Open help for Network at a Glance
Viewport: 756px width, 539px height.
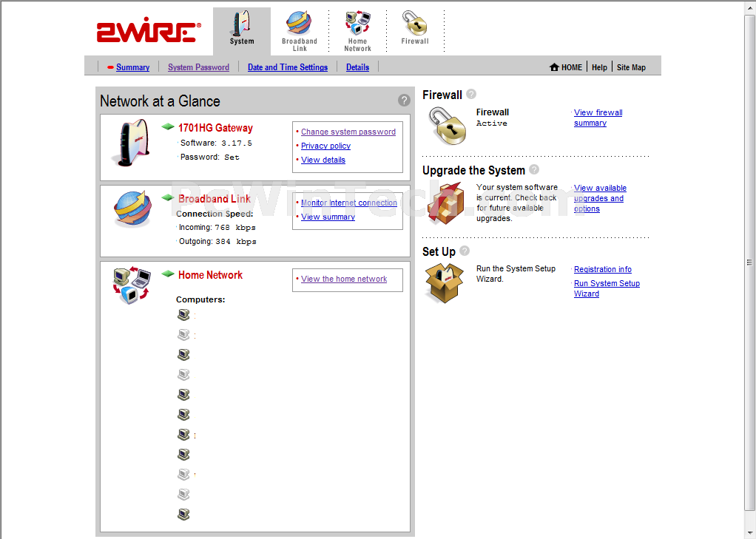tap(404, 101)
